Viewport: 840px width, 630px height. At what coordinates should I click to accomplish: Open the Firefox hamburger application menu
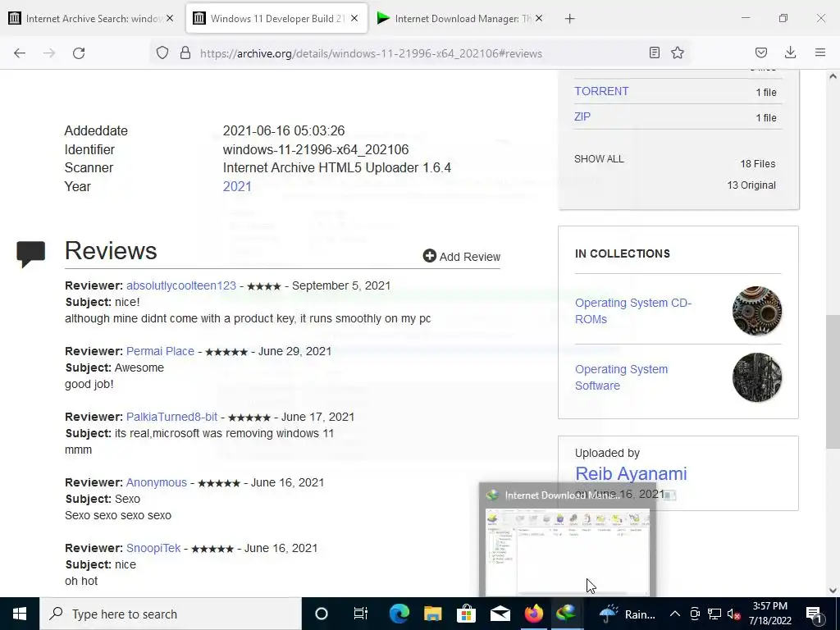point(820,52)
